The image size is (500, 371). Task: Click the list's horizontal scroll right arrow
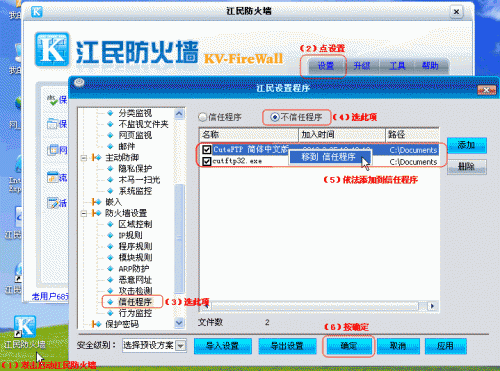[x=433, y=306]
